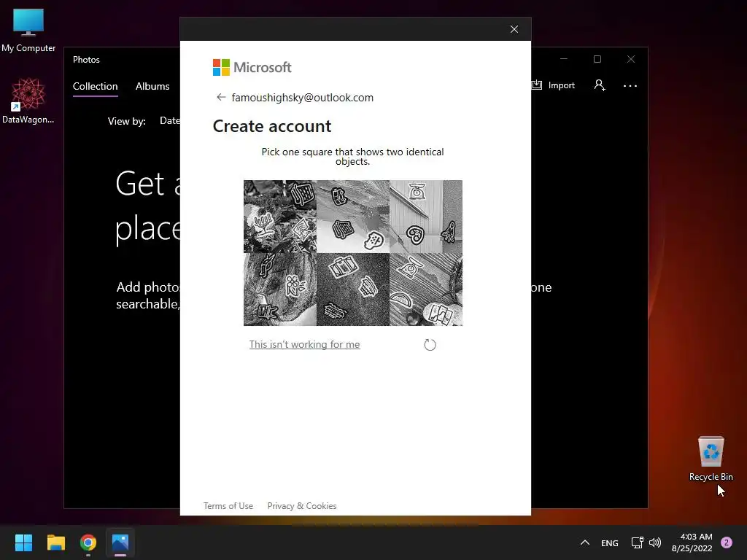Image resolution: width=747 pixels, height=560 pixels.
Task: Select the puzzle square with the top kitchen scale
Action: pyautogui.click(x=426, y=216)
